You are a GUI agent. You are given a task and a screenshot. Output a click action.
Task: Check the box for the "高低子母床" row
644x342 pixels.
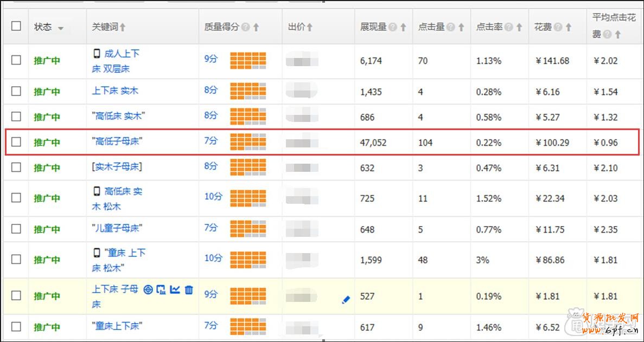pos(16,142)
